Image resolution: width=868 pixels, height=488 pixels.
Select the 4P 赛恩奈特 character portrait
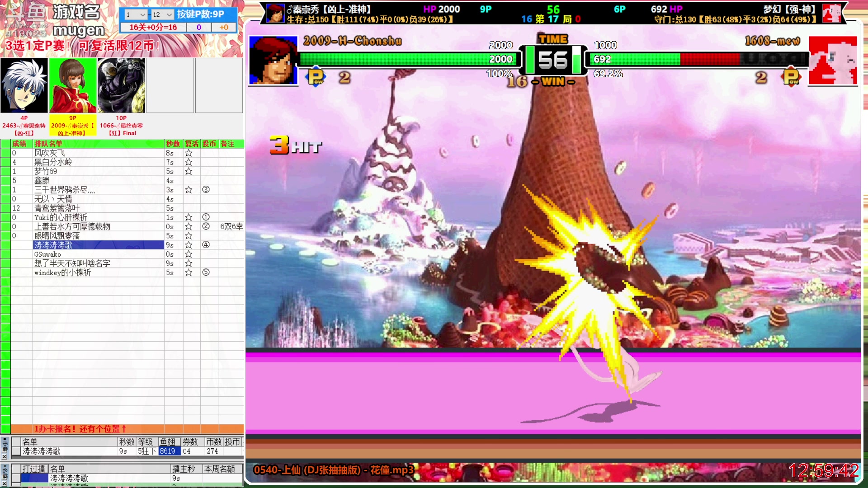(x=24, y=85)
